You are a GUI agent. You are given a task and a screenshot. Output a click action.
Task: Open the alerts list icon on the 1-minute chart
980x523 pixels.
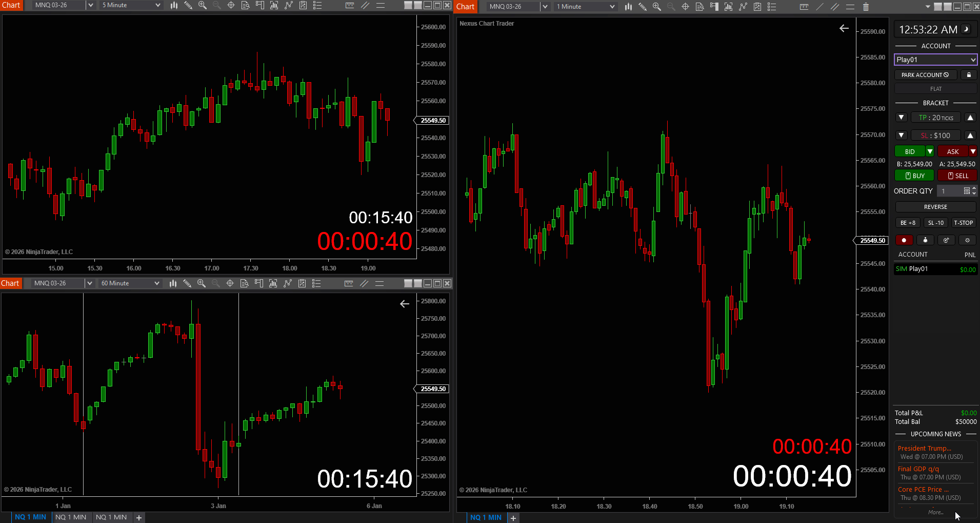click(x=772, y=7)
